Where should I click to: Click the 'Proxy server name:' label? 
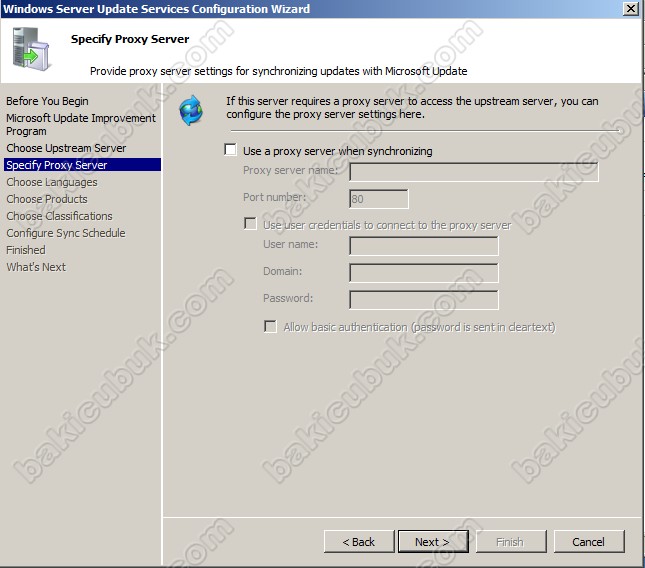[290, 170]
